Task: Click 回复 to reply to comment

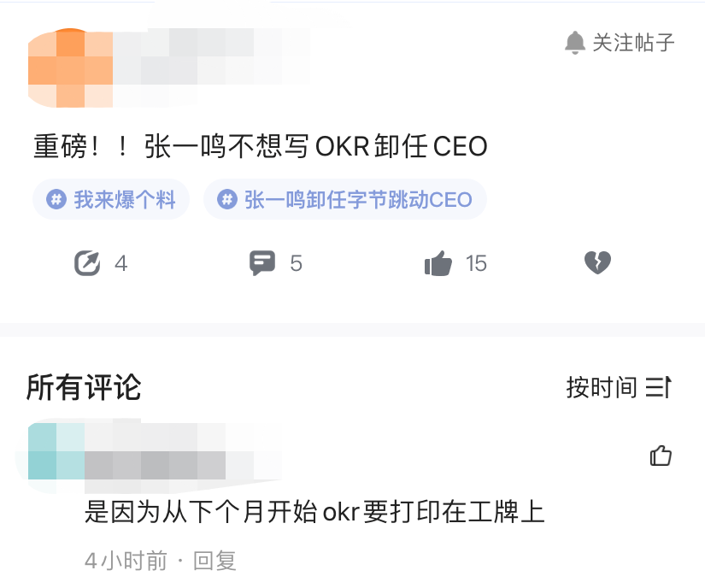Action: point(214,561)
